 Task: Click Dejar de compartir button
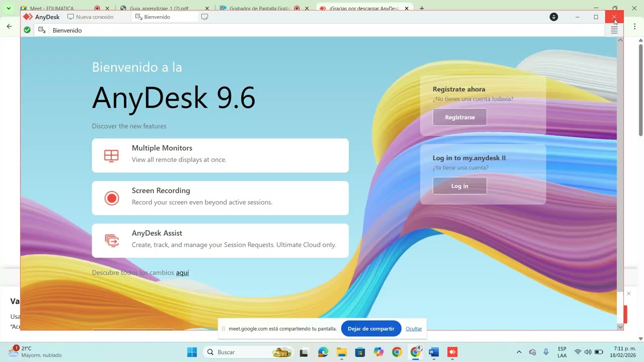(371, 329)
